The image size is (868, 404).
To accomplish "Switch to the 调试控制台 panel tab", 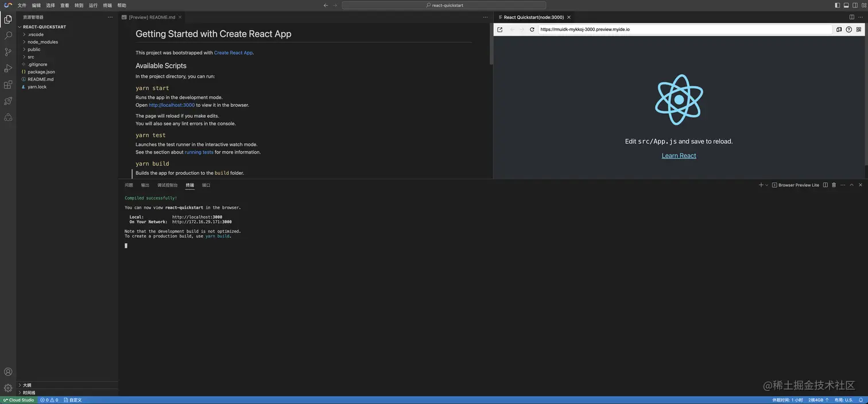I will click(168, 185).
